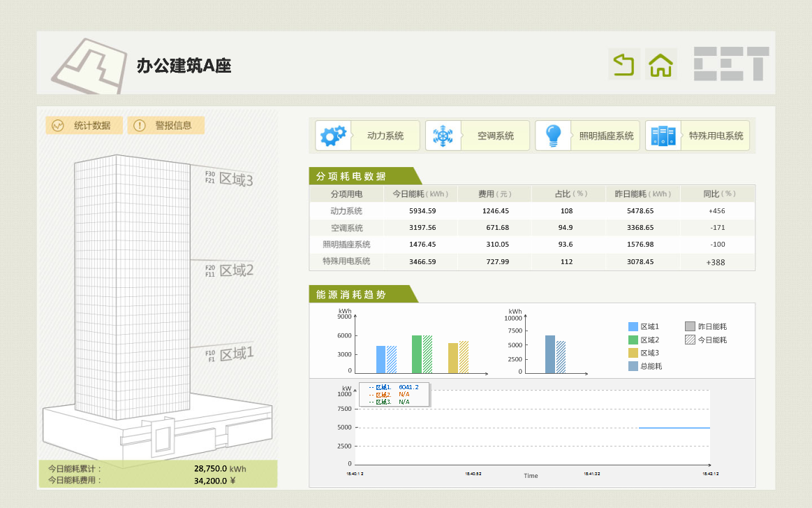Click the chart icon on 统计数据 tab
This screenshot has height=508, width=812.
click(58, 126)
